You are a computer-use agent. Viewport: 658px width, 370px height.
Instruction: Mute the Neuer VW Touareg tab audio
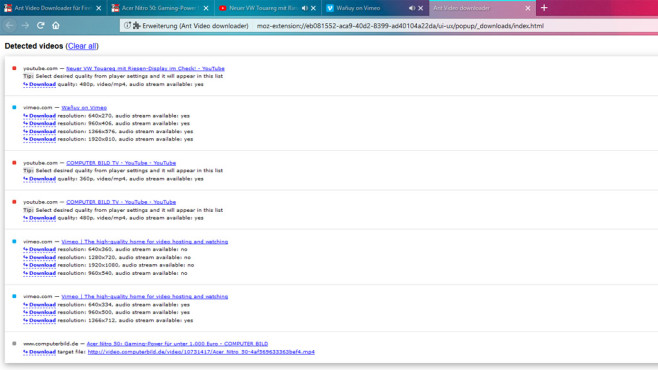305,8
